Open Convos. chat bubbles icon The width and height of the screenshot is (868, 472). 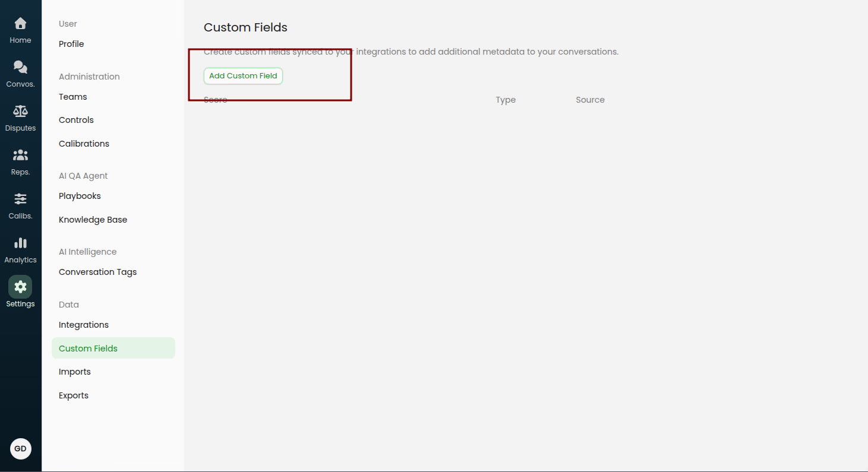tap(20, 68)
